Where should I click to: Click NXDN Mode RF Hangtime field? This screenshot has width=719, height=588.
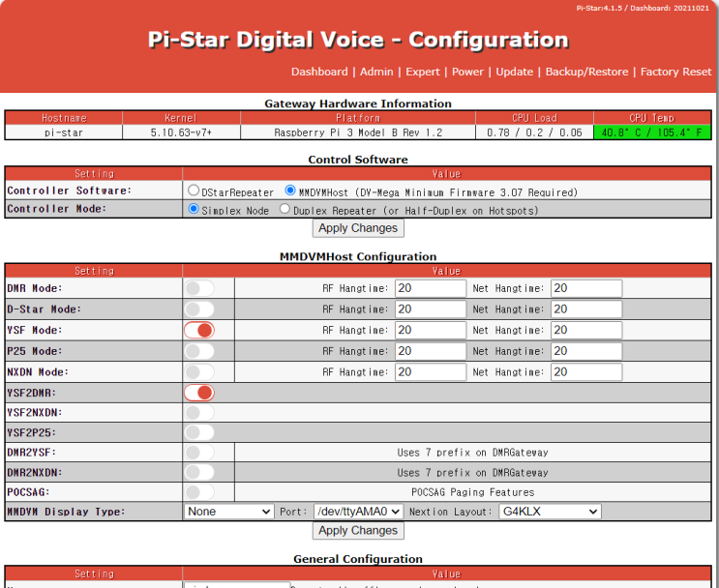click(431, 372)
